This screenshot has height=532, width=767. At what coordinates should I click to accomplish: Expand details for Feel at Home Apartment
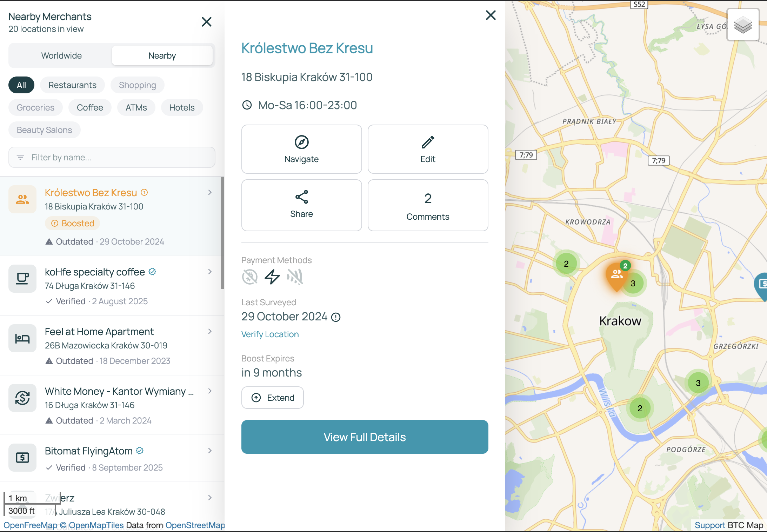209,331
